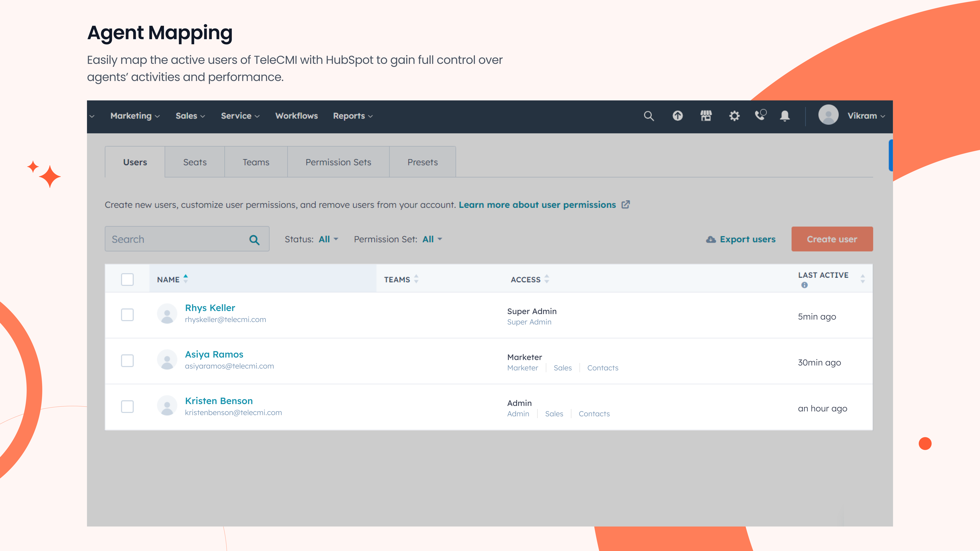Click the blue vertical scrollbar thumb
This screenshot has height=551, width=980.
point(891,155)
